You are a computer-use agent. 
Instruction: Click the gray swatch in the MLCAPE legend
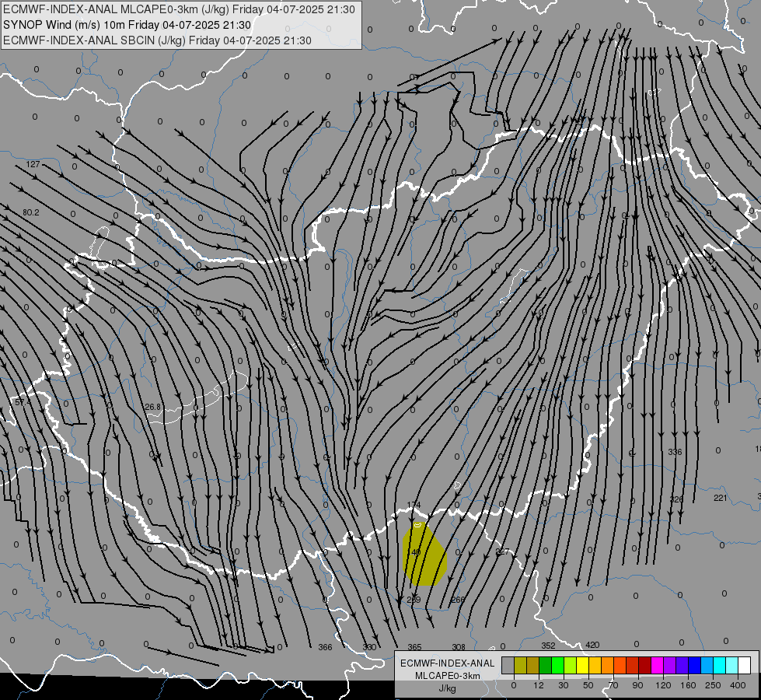(x=508, y=665)
